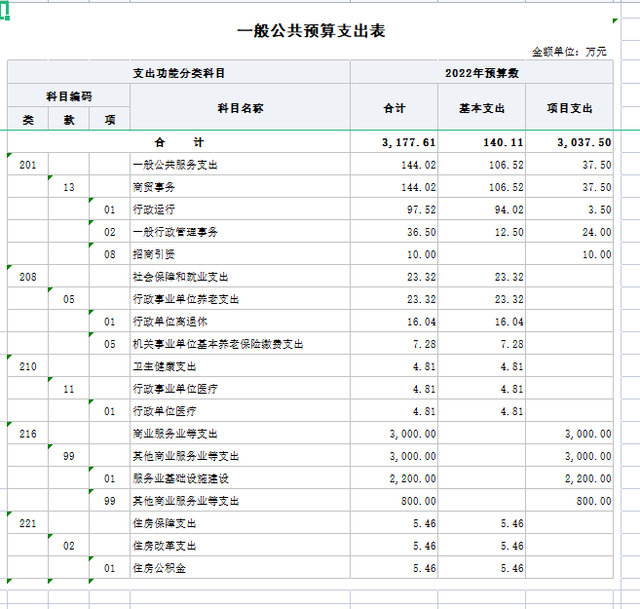640x609 pixels.
Task: Select the 科目名称 column header
Action: 239,107
